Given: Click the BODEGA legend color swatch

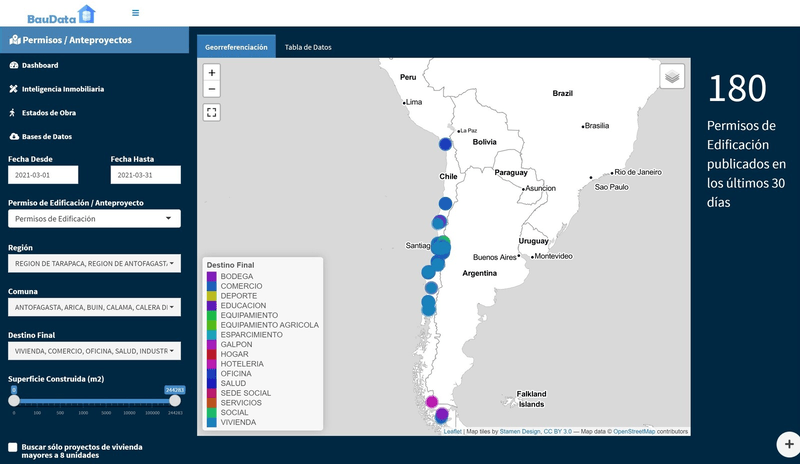Looking at the screenshot, I should click(x=211, y=276).
